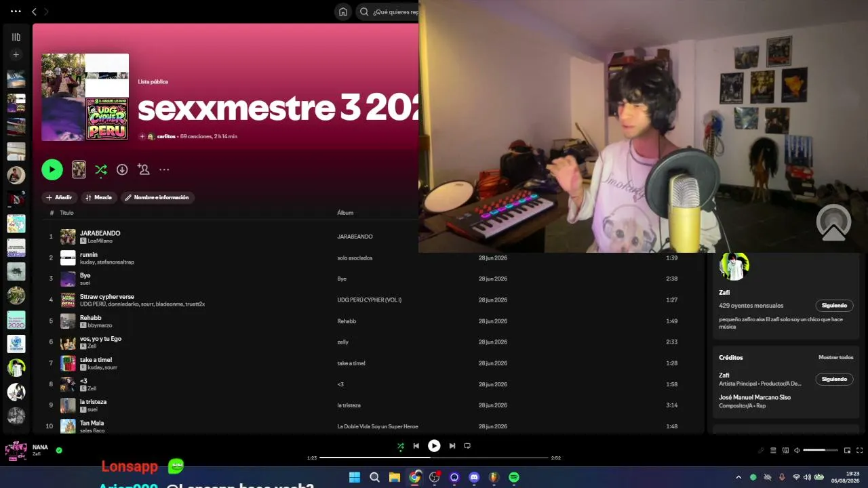The height and width of the screenshot is (488, 868).
Task: Expand the system tray hidden icons chevron
Action: tap(738, 477)
